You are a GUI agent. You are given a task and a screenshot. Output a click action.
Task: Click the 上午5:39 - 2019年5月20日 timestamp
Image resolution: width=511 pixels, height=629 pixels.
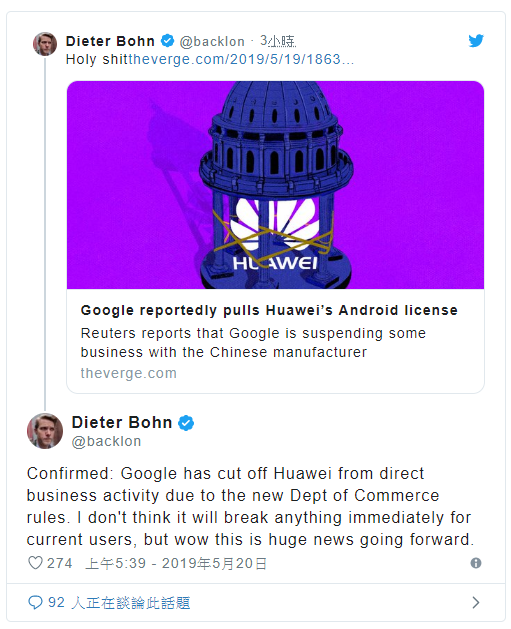(176, 563)
